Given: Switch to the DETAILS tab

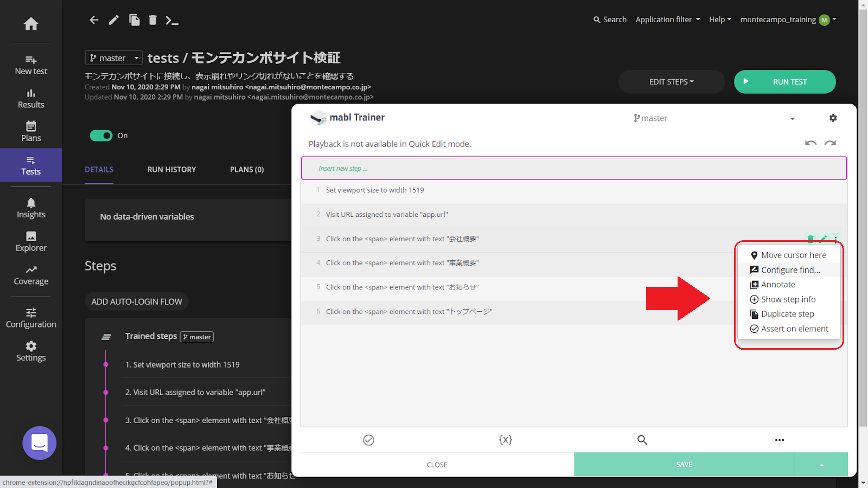Looking at the screenshot, I should coord(99,170).
